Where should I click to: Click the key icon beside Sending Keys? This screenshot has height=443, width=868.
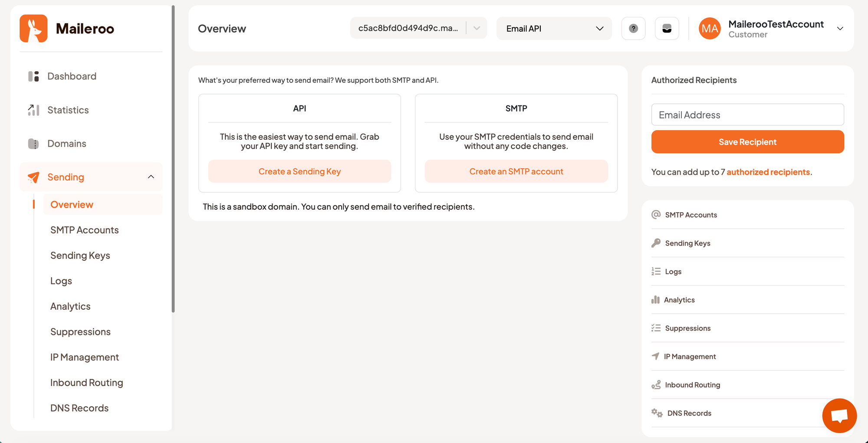pyautogui.click(x=656, y=243)
